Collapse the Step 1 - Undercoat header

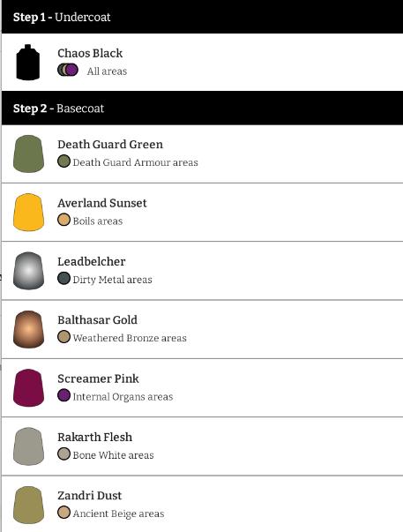click(202, 17)
